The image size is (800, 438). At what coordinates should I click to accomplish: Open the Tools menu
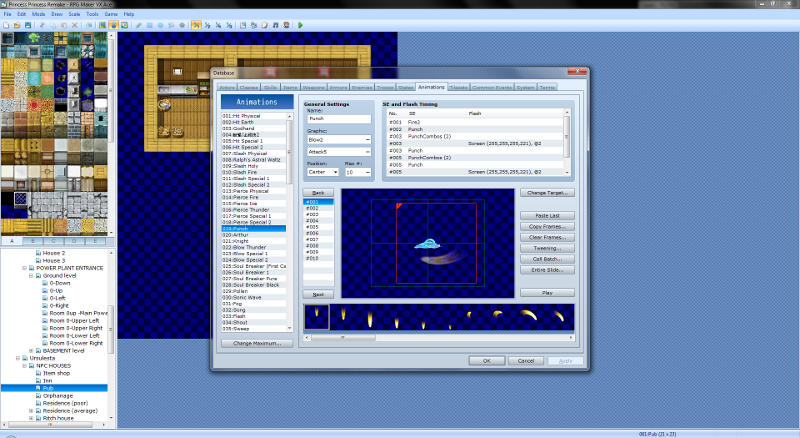click(x=92, y=14)
